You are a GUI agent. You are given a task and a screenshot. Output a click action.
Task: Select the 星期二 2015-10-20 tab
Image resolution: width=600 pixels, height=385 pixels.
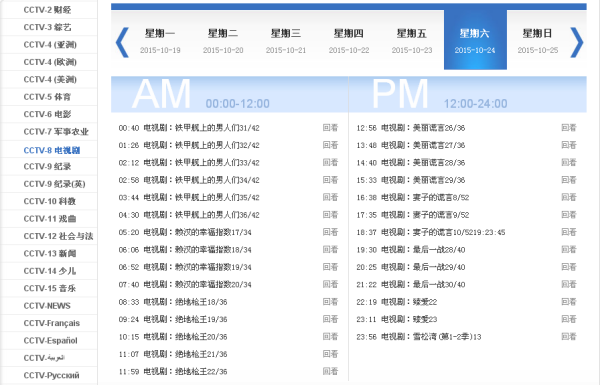pos(223,41)
